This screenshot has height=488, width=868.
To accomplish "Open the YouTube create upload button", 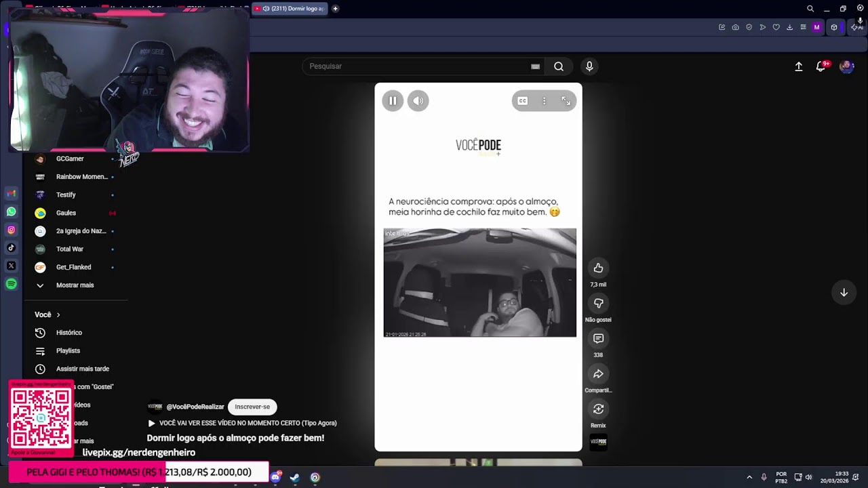I will (799, 66).
